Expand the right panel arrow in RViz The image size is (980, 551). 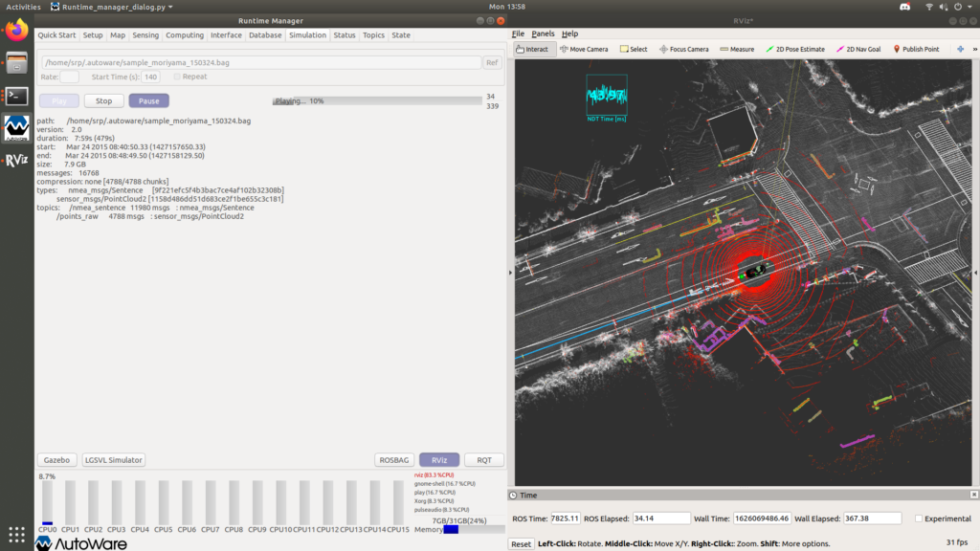tap(975, 273)
